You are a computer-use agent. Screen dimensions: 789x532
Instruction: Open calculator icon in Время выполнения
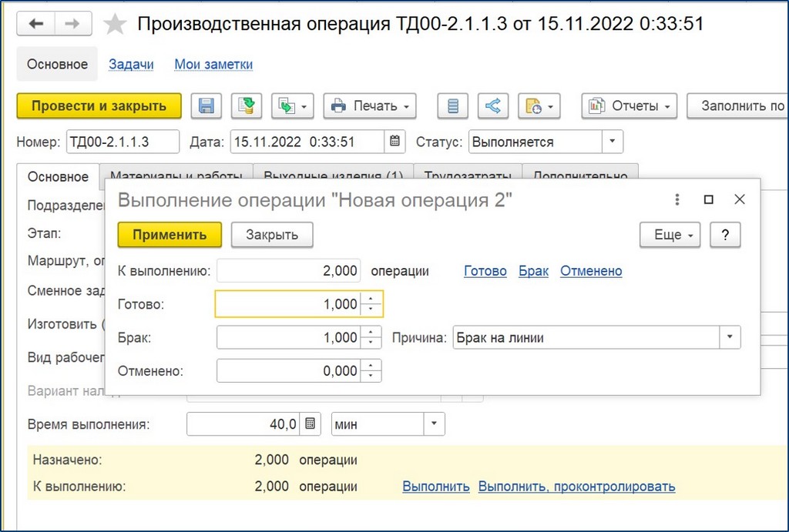311,423
